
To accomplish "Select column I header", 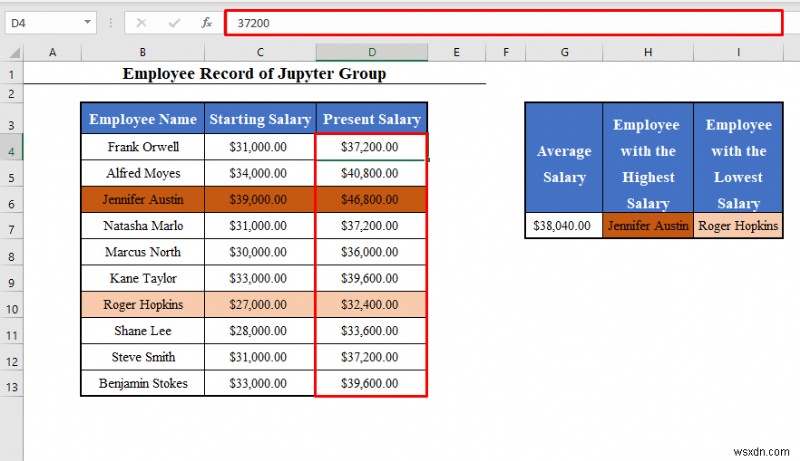I will tap(738, 52).
